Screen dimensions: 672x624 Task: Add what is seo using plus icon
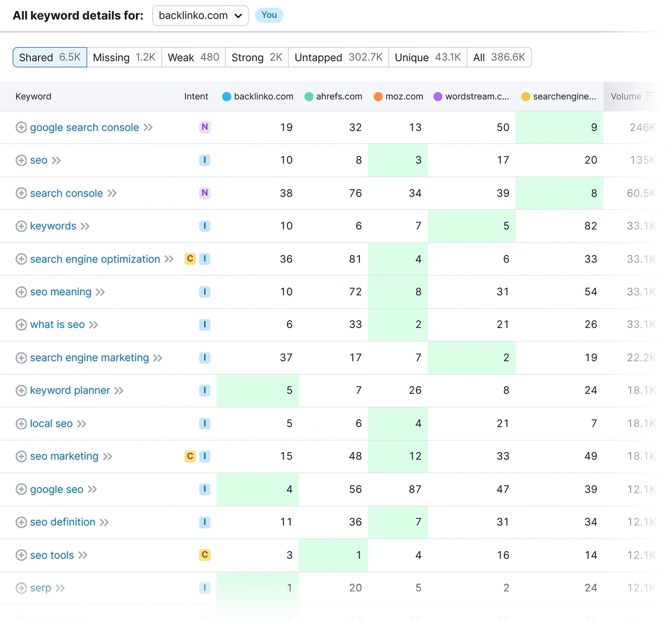[x=21, y=325]
